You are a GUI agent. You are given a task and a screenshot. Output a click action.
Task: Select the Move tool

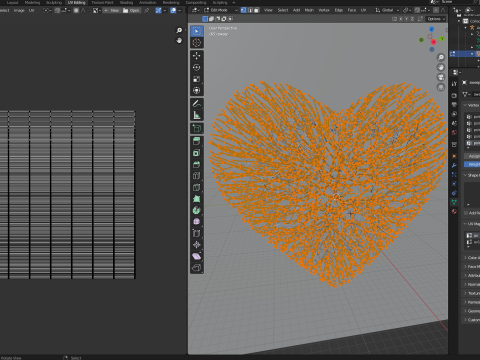197,56
